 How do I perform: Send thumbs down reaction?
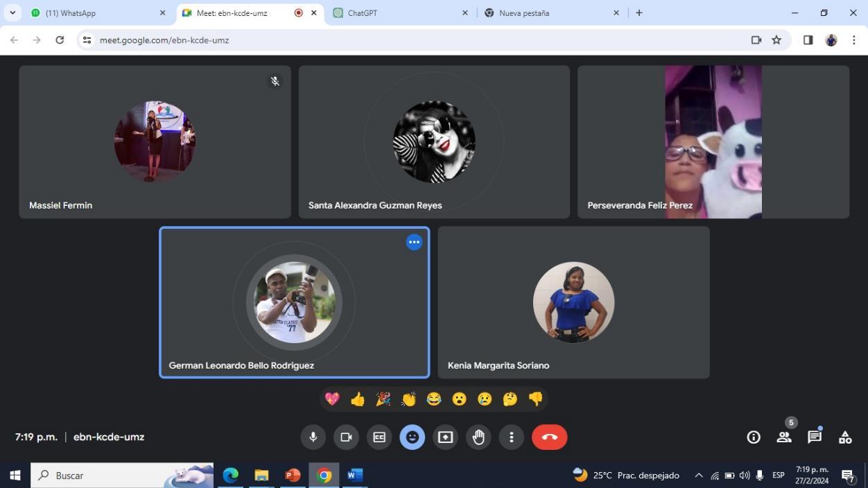tap(536, 399)
